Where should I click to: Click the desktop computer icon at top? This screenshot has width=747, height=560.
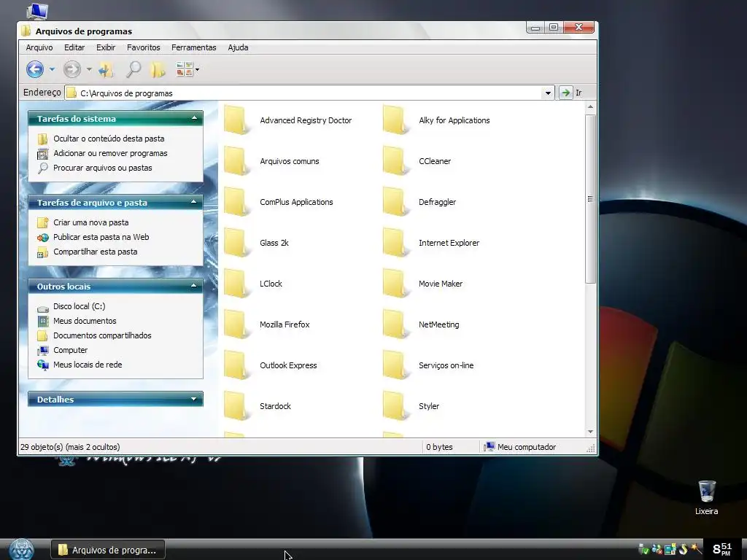37,10
